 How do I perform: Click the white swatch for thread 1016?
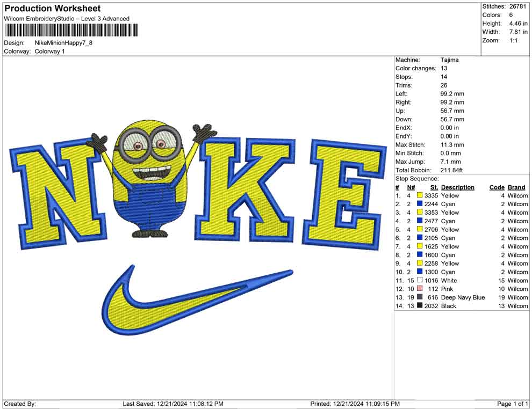(420, 280)
